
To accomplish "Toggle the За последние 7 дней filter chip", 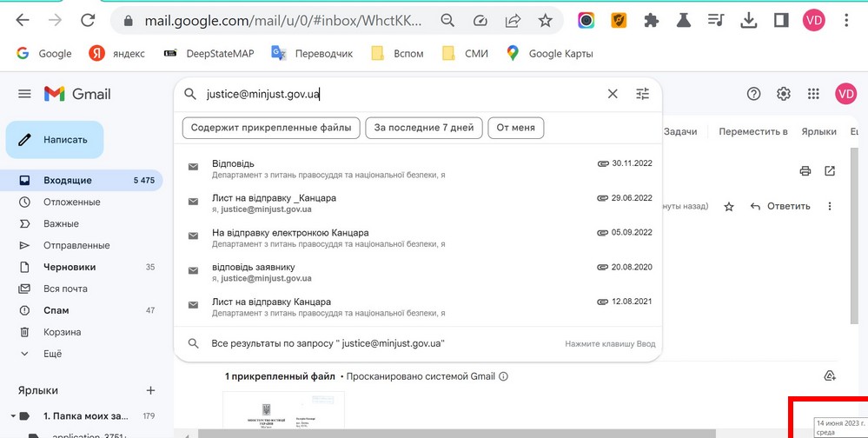I will pos(424,128).
